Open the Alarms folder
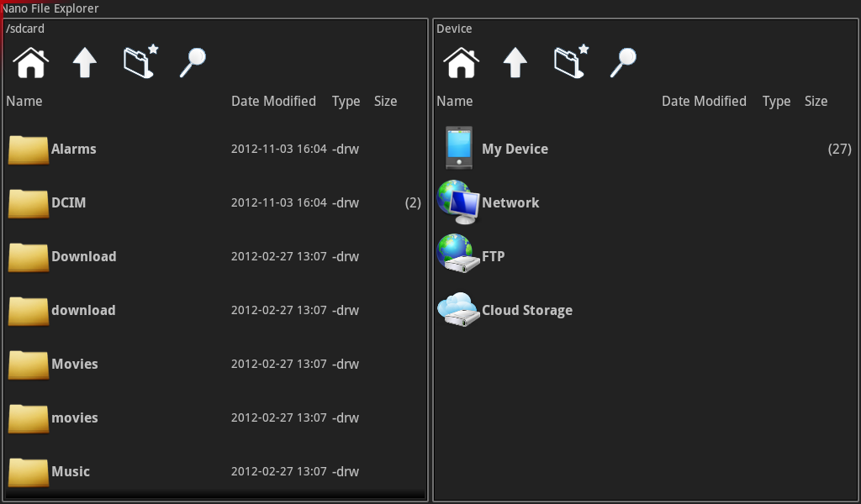Viewport: 861px width, 504px height. point(74,149)
